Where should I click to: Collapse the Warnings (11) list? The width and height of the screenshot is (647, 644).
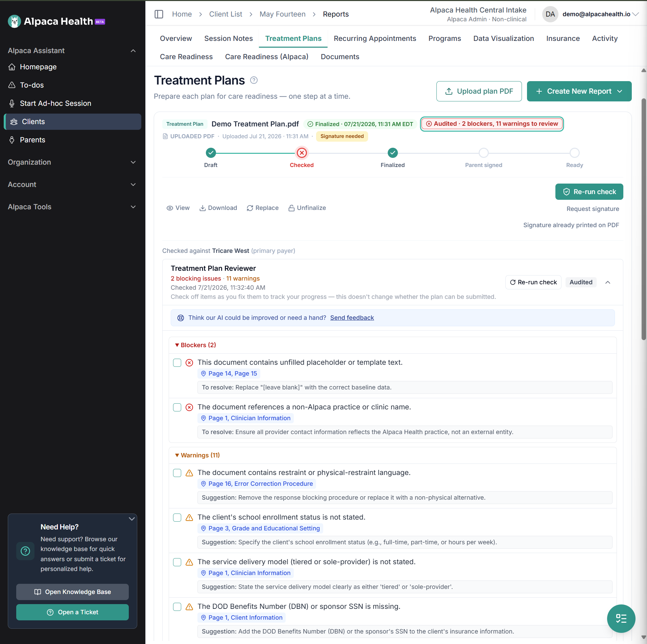[x=197, y=455]
